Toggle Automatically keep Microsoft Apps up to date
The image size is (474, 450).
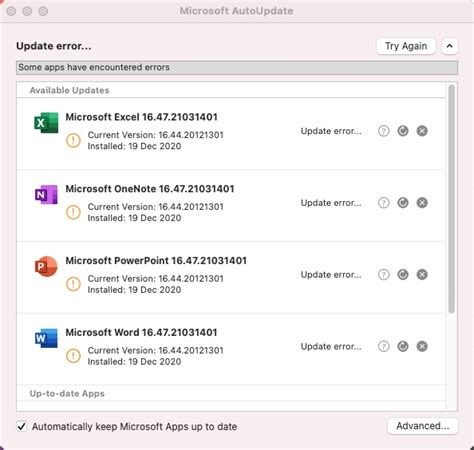coord(22,426)
